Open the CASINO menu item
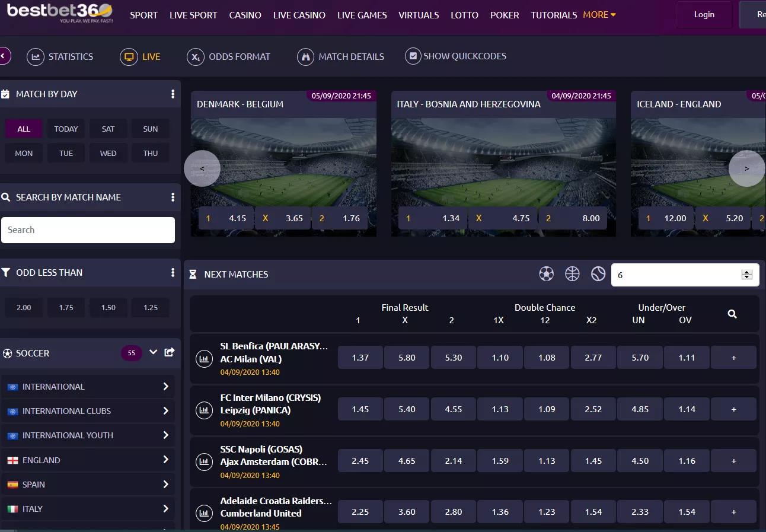Screen dimensions: 766x532 point(245,15)
